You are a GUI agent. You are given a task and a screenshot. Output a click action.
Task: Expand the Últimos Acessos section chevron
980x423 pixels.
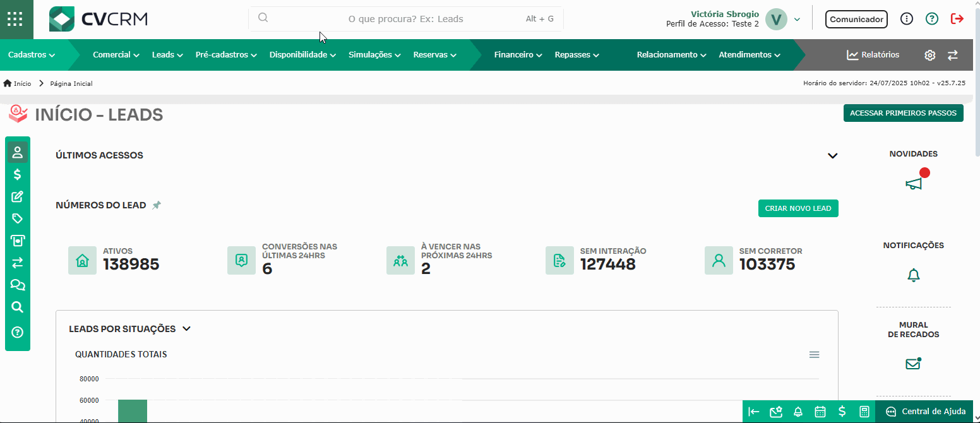coord(833,156)
